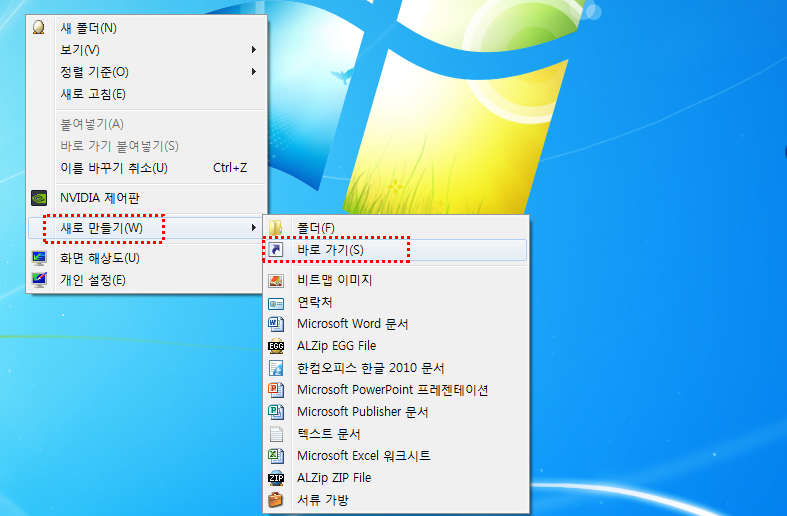Open NVIDIA 제어판 from the context menu
The image size is (787, 516).
point(147,198)
